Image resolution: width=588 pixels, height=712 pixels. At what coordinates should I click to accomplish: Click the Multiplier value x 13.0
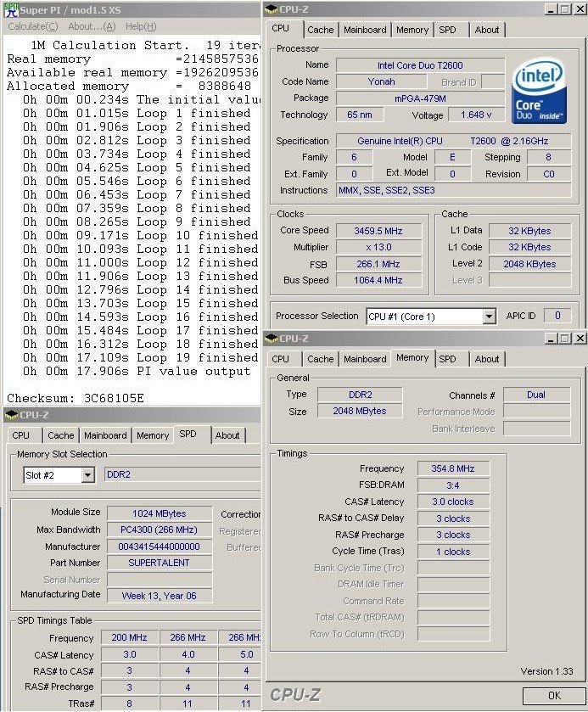pyautogui.click(x=378, y=248)
